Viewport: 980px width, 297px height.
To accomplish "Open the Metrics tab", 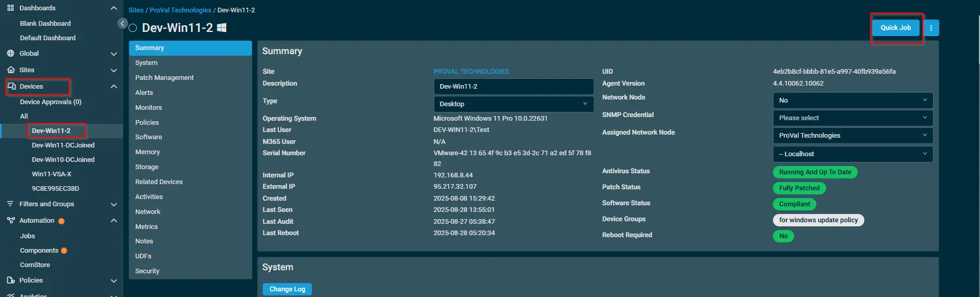I will 191,227.
